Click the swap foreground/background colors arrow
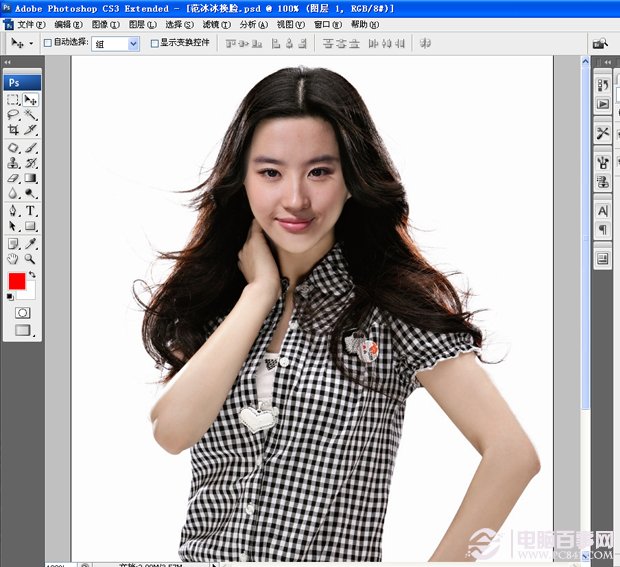Image resolution: width=620 pixels, height=567 pixels. pyautogui.click(x=32, y=274)
